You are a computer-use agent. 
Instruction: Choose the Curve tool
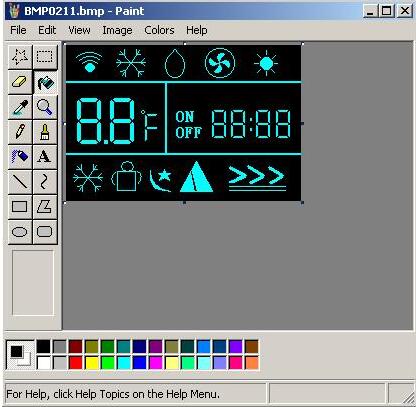(x=45, y=182)
